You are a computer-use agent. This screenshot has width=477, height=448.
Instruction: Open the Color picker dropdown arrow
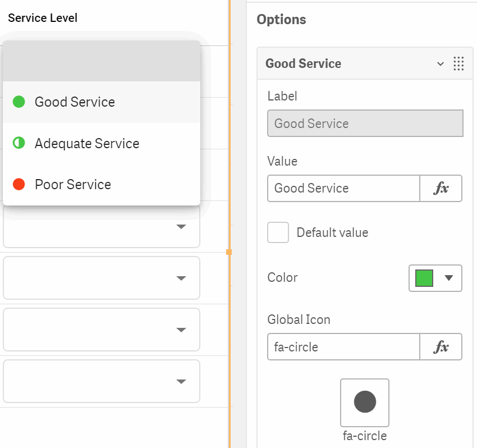click(449, 277)
